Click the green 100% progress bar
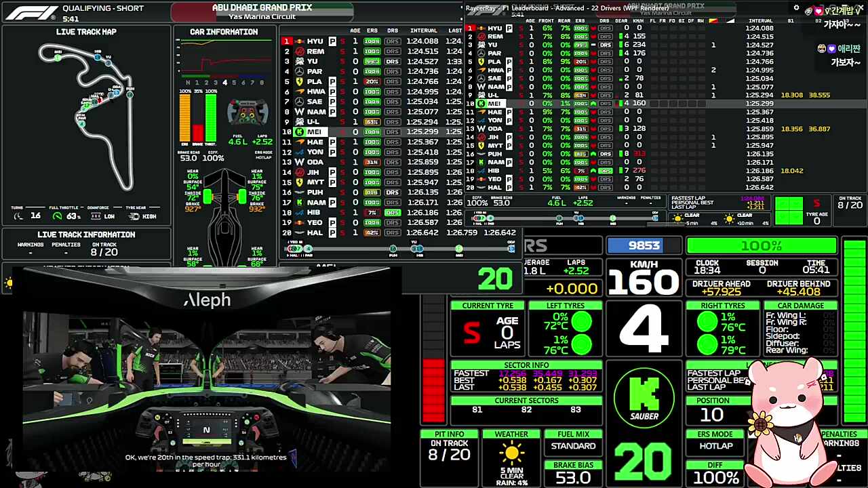 (x=761, y=245)
